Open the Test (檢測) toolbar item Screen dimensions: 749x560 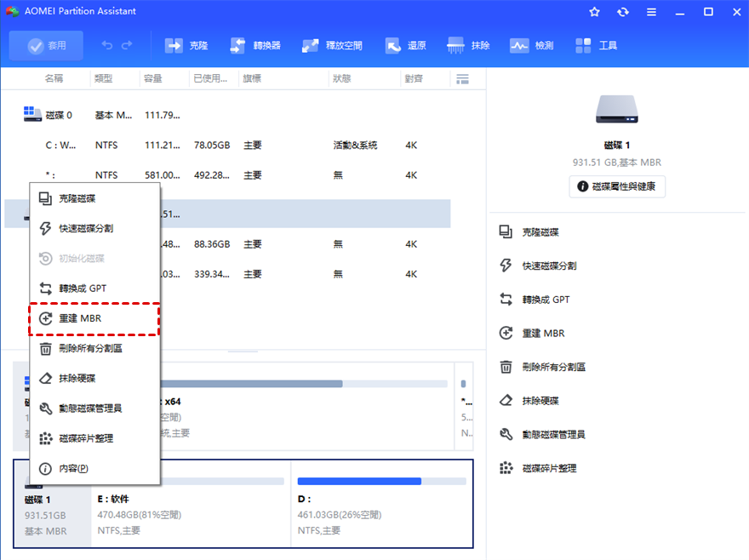[532, 45]
